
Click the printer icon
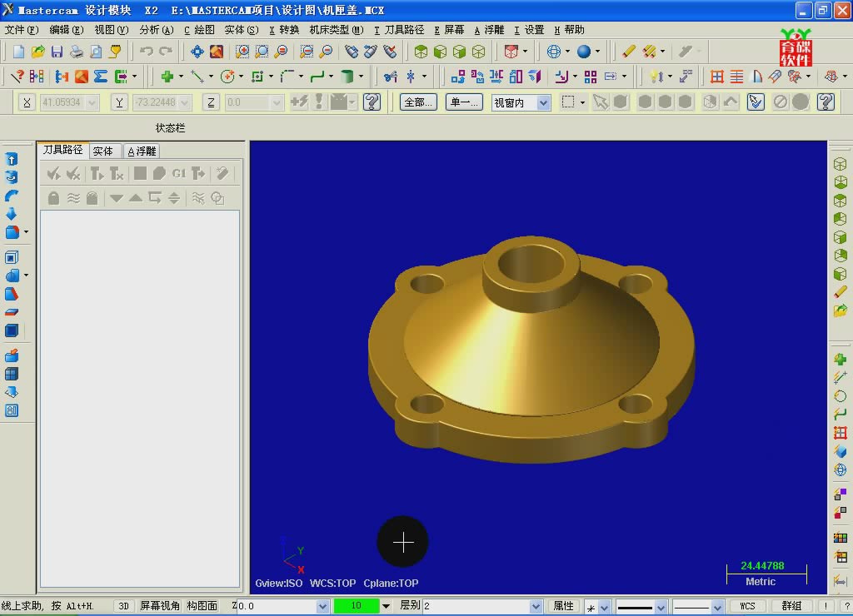(x=76, y=52)
